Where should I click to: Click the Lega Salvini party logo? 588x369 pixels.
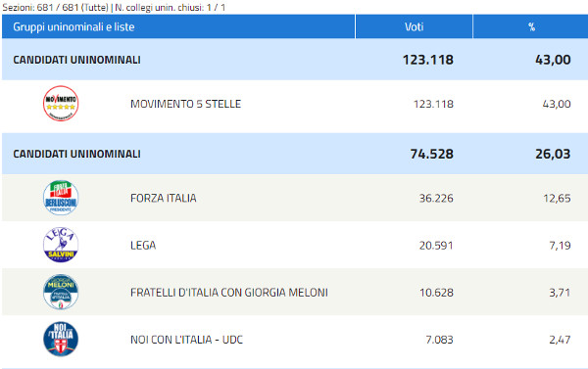coord(61,245)
